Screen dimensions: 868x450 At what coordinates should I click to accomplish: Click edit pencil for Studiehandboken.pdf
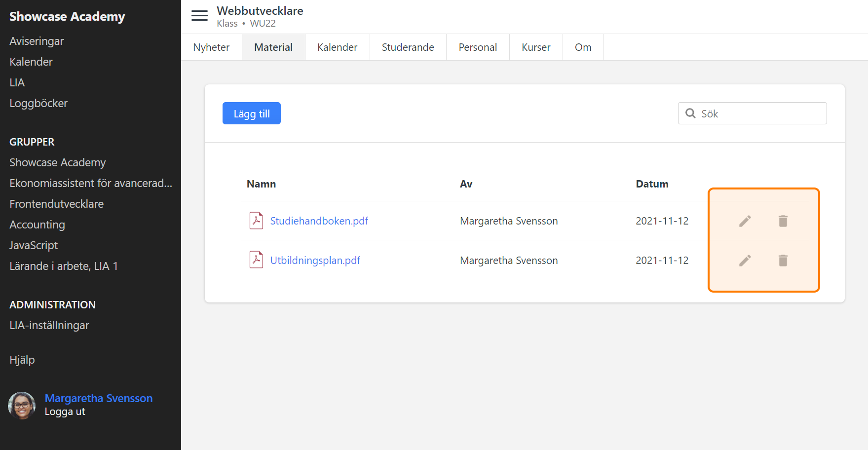(x=745, y=221)
